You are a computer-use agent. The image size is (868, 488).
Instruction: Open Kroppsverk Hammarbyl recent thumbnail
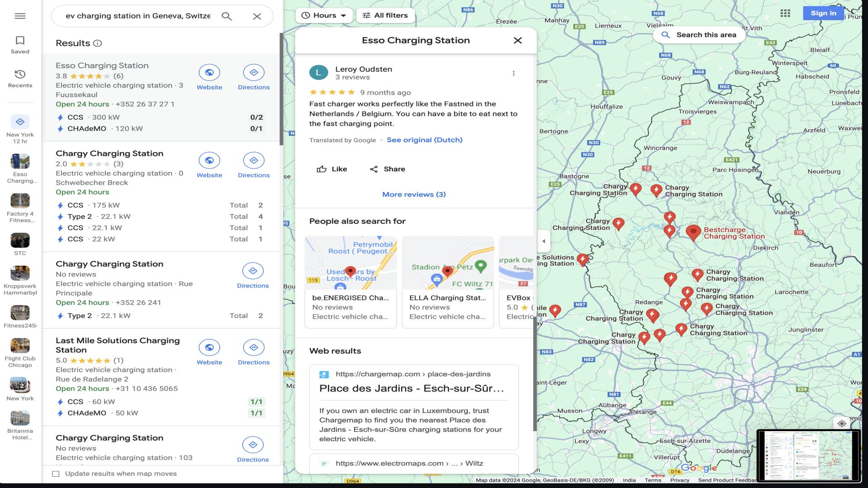[20, 281]
